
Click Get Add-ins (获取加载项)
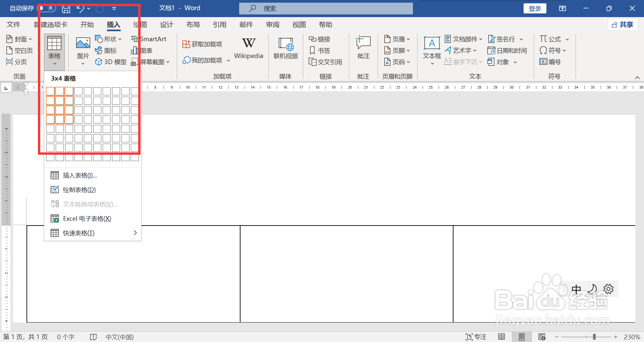click(x=202, y=44)
